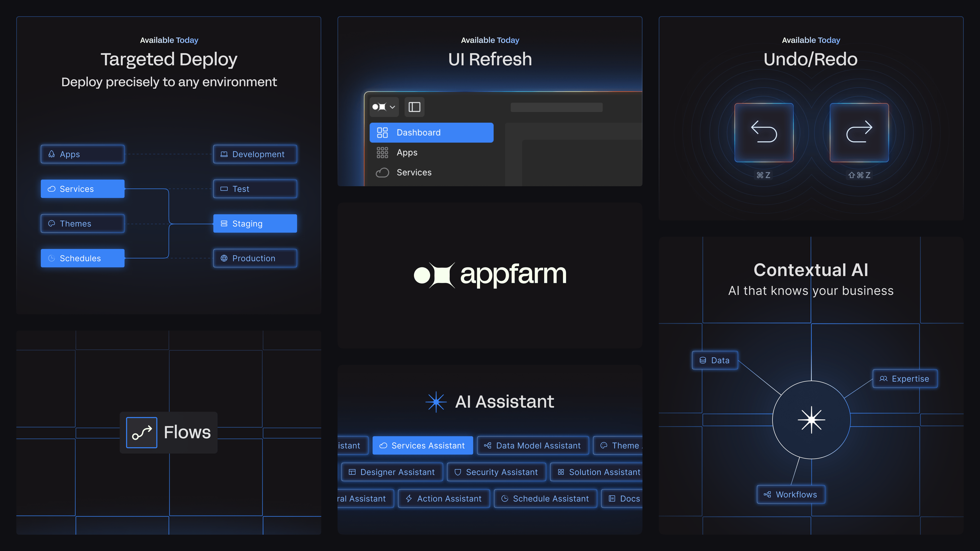Click the Undo/Redo heading

point(811,59)
